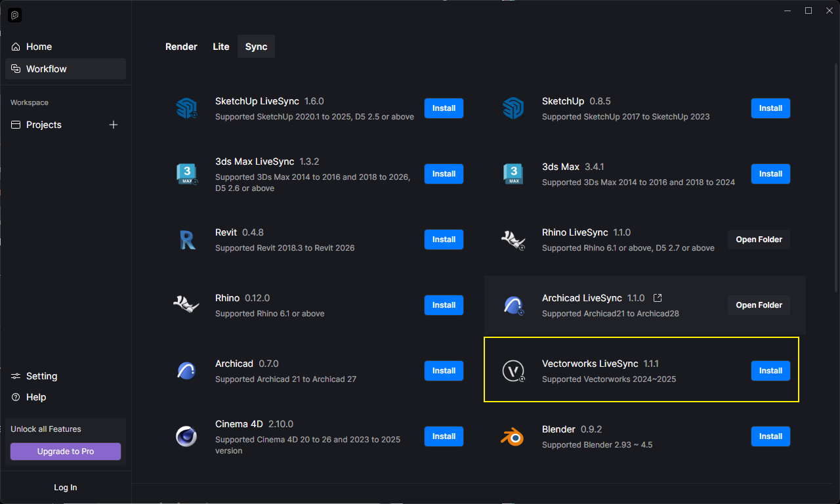The height and width of the screenshot is (504, 840).
Task: Install Blender 0.9.2 plugin
Action: click(x=770, y=436)
